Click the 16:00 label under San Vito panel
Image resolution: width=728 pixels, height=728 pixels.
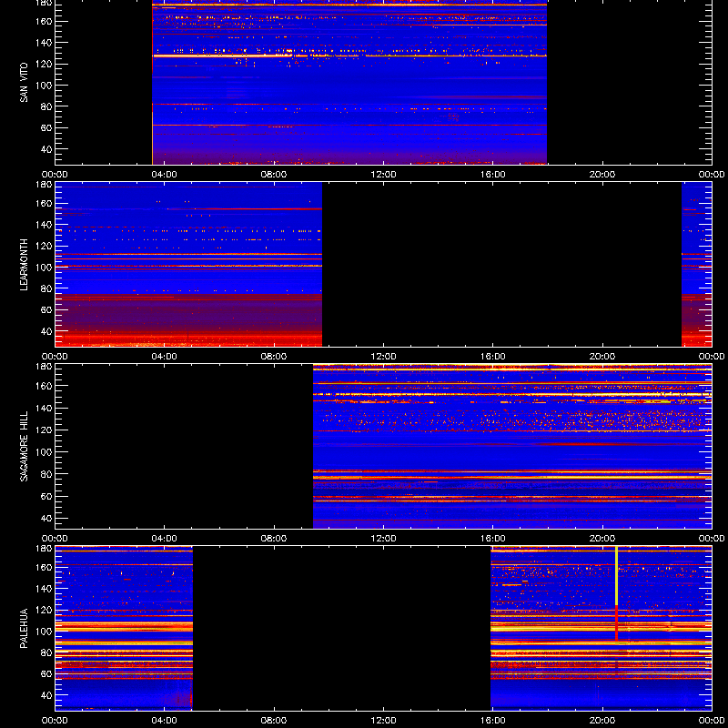(493, 175)
